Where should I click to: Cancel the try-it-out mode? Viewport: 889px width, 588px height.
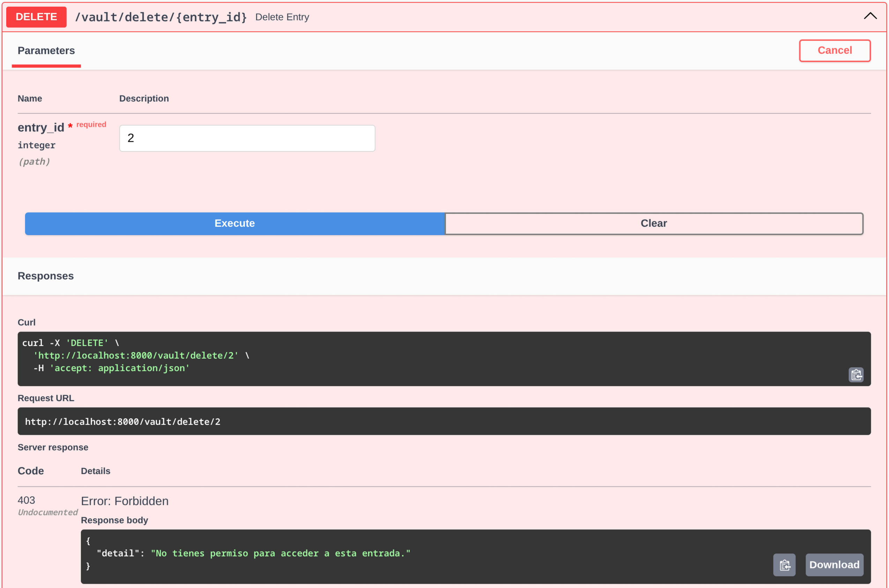(x=835, y=50)
